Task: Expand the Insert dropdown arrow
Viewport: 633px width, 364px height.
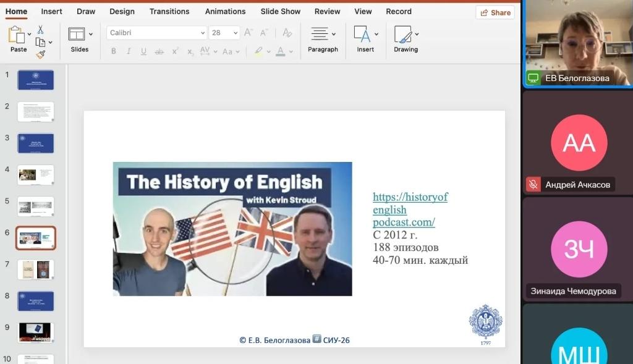Action: click(376, 35)
